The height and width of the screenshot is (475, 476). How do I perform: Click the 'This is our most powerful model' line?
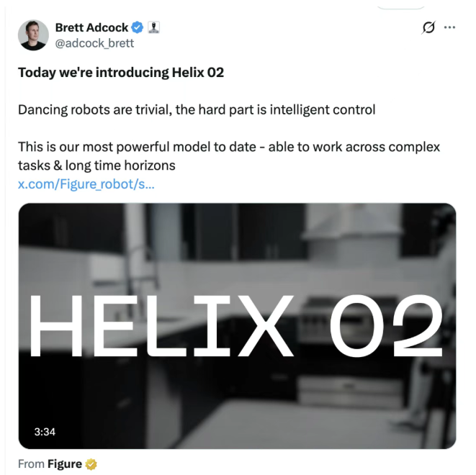point(229,147)
